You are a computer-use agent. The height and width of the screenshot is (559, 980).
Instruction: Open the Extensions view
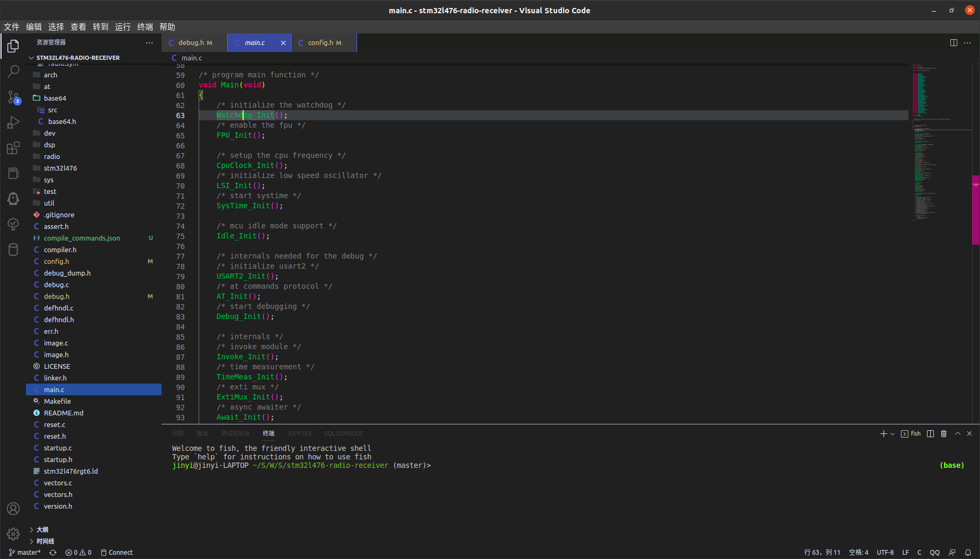[13, 148]
